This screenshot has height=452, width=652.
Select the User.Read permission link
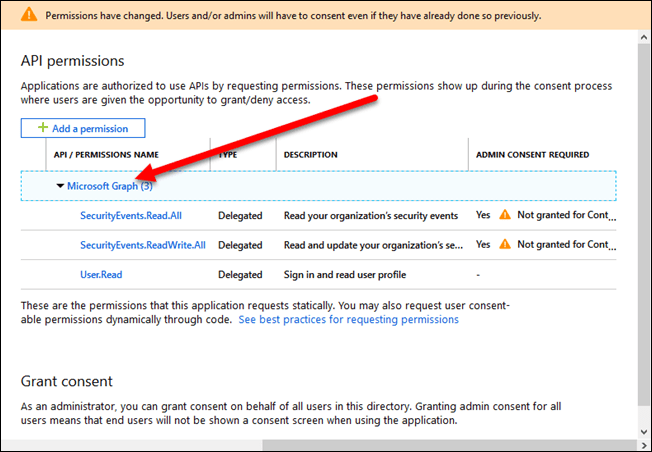coord(102,275)
